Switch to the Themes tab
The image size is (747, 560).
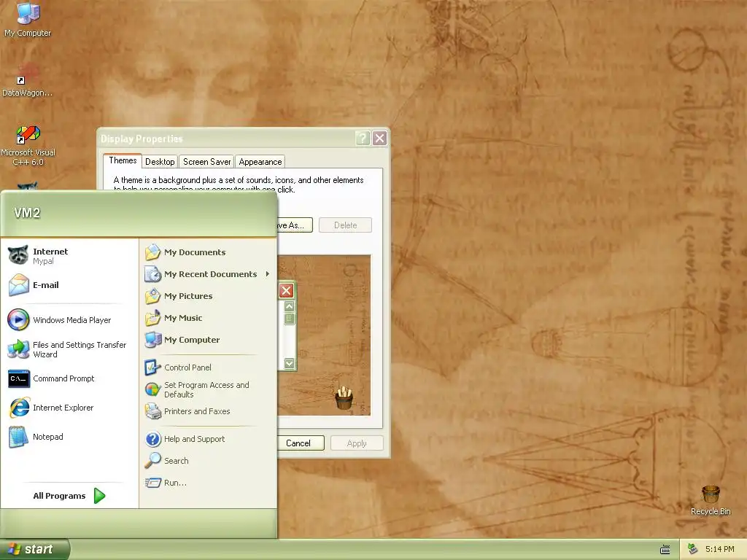123,161
